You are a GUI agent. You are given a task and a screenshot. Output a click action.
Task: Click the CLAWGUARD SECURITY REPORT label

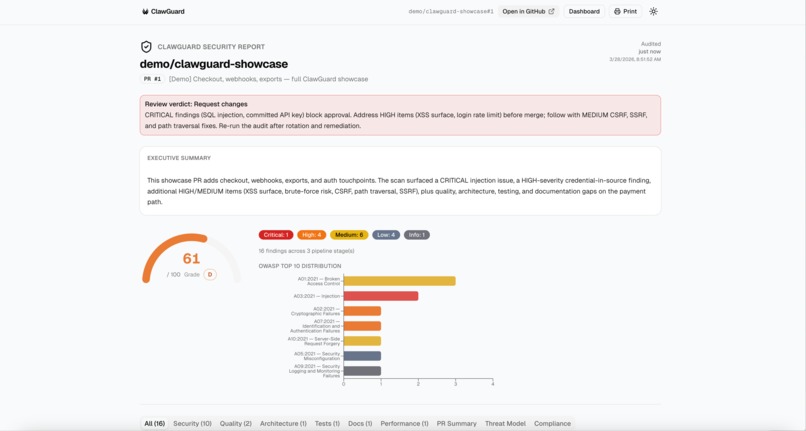tap(211, 47)
